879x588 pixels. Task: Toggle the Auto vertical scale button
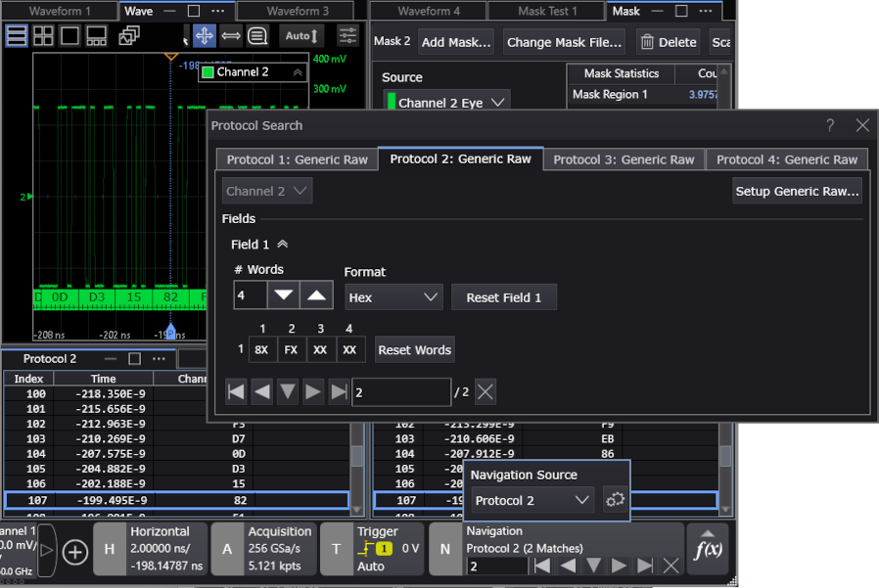pos(301,36)
